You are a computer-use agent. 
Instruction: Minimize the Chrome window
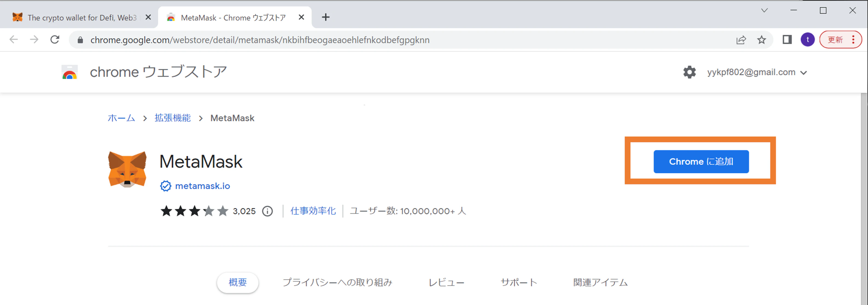coord(794,10)
